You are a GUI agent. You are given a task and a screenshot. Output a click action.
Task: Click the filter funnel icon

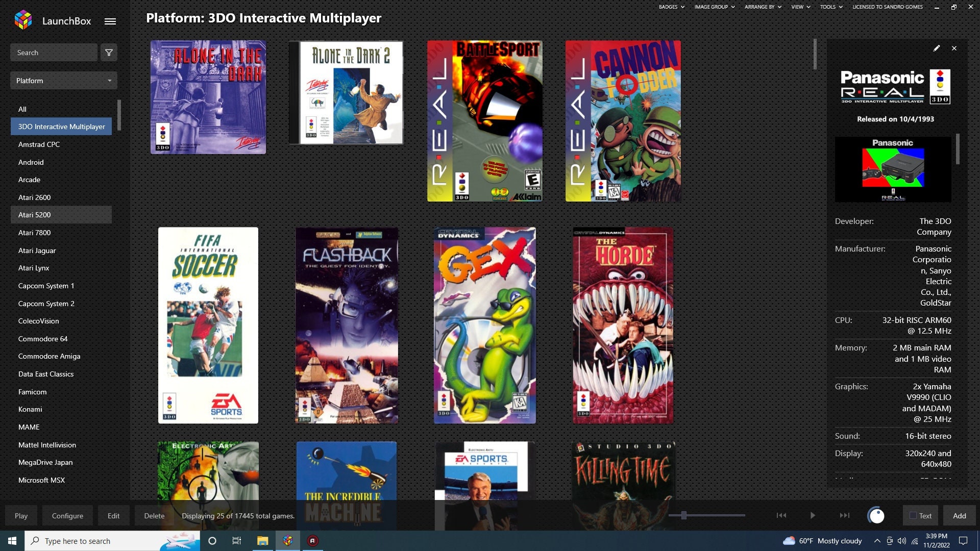(109, 53)
